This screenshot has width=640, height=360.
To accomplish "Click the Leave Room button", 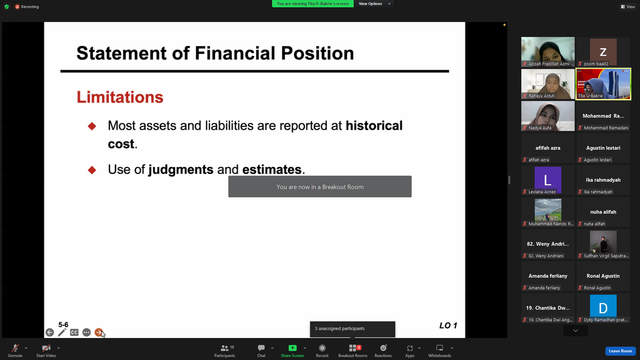I will (620, 351).
